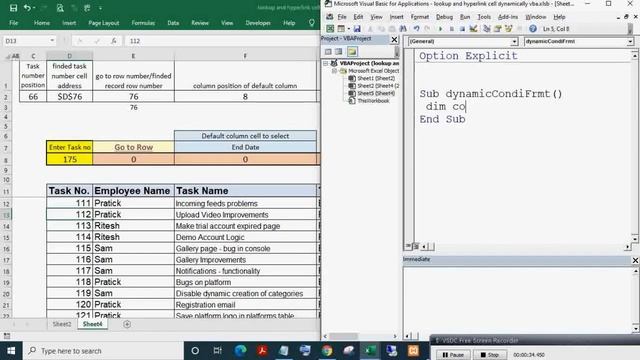Open Google Chrome from the taskbar

327,351
